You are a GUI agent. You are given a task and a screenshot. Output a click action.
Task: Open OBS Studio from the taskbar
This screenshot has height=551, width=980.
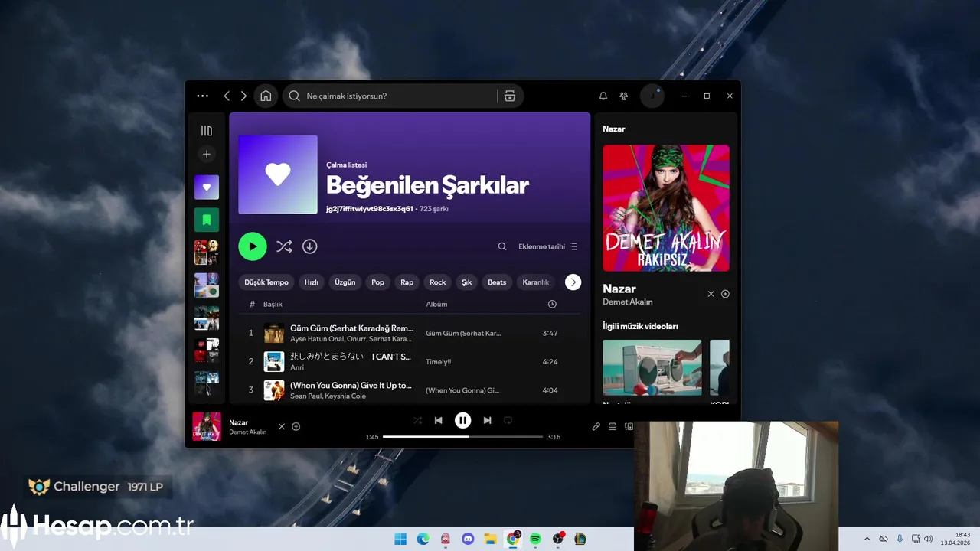pos(558,539)
